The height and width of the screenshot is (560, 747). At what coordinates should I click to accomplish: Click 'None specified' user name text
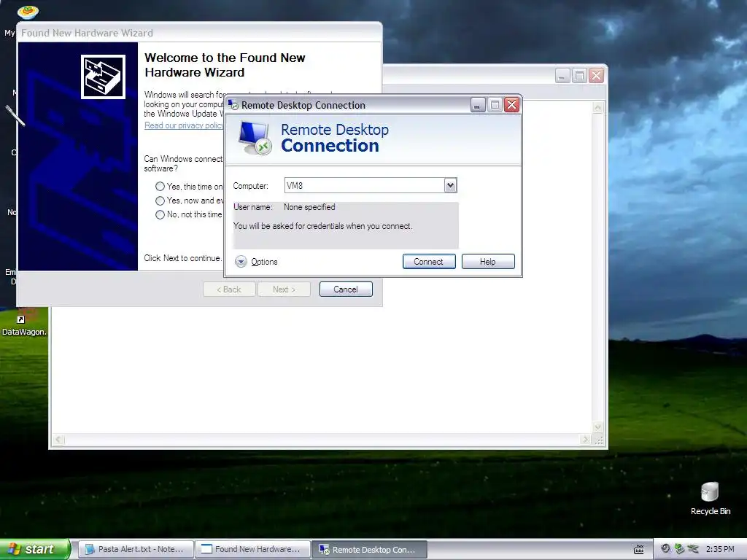(x=309, y=207)
